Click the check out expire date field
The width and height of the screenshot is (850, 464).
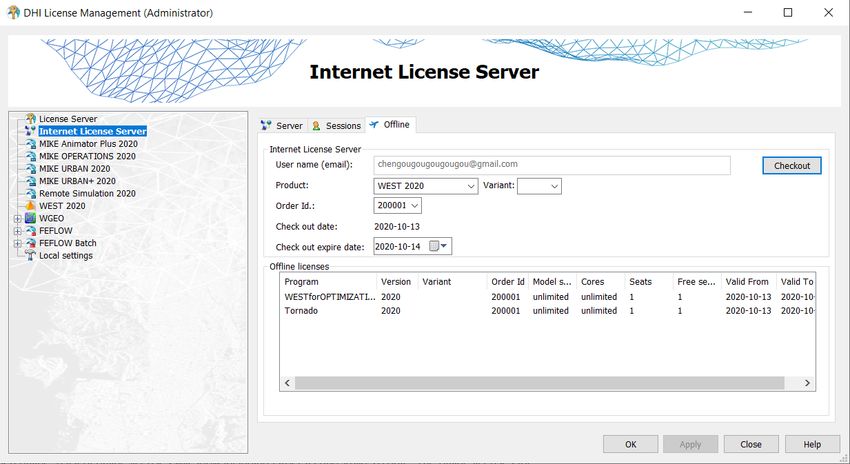[x=412, y=246]
